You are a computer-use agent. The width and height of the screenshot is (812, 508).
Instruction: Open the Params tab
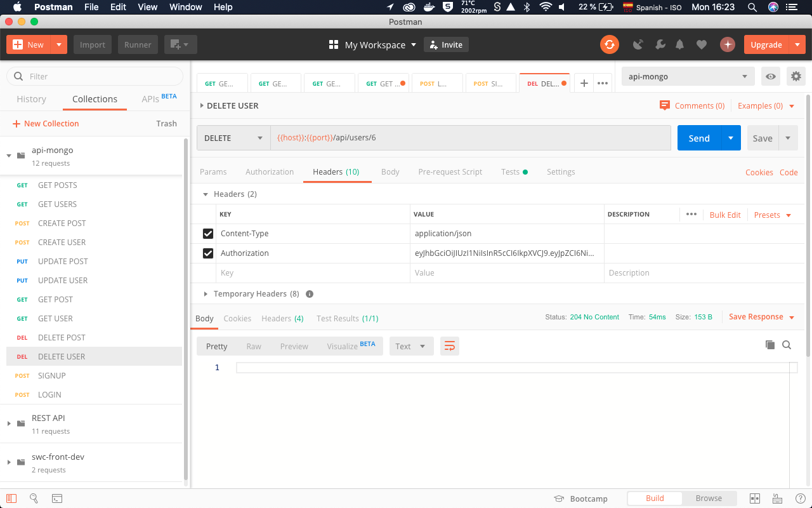(x=213, y=171)
